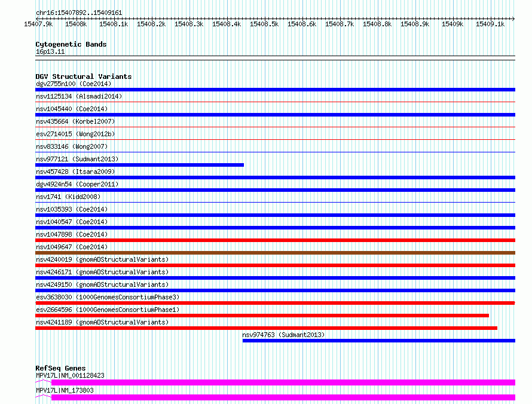This screenshot has height=404, width=532.
Task: Click the red bar under nsv1047898
Action: click(275, 240)
